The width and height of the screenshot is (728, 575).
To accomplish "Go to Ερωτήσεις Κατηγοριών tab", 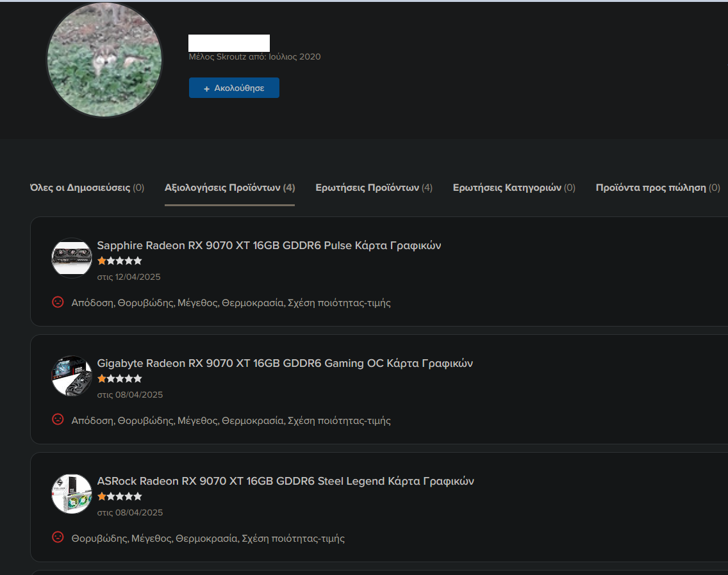I will [514, 188].
